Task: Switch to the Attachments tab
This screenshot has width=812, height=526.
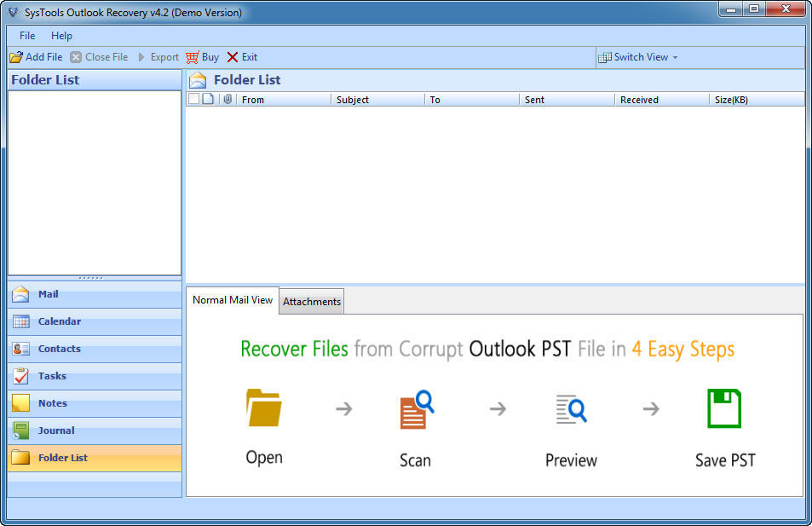Action: (x=312, y=302)
